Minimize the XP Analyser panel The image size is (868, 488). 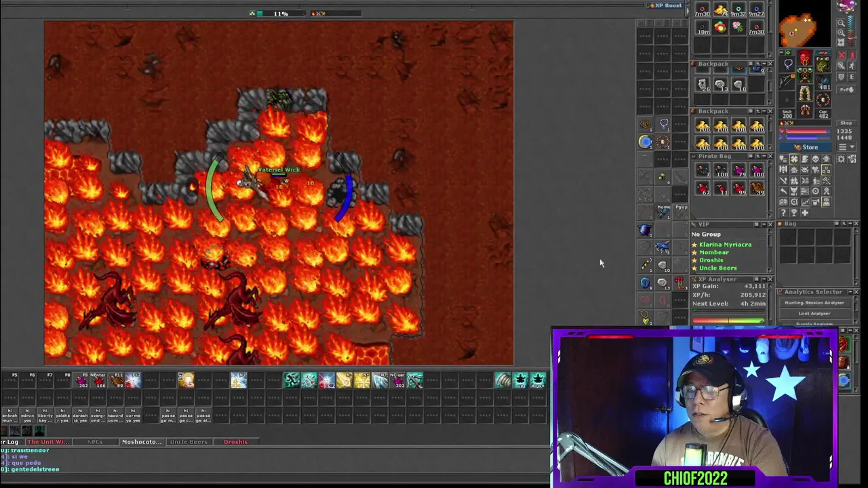coord(763,279)
